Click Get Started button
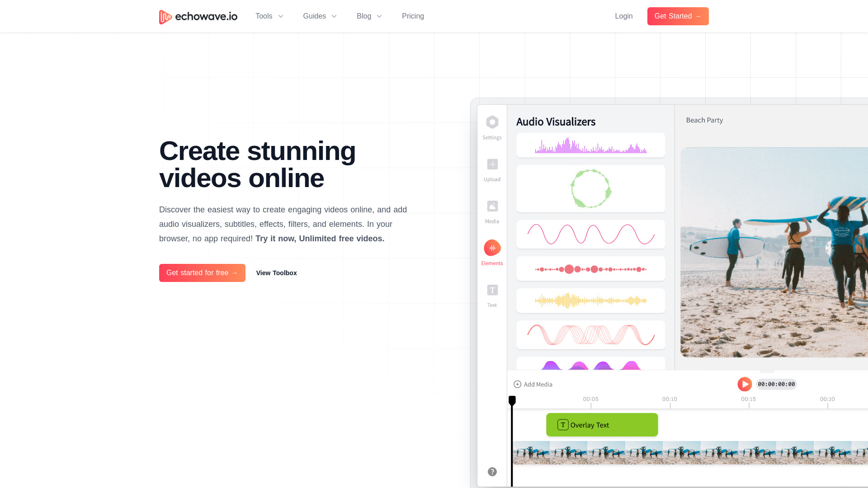The image size is (868, 488). pyautogui.click(x=678, y=16)
